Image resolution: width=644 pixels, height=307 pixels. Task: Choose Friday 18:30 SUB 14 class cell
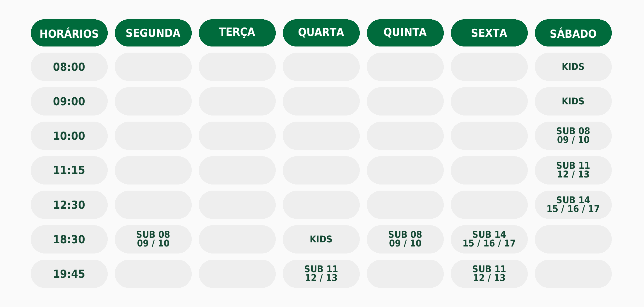(489, 239)
